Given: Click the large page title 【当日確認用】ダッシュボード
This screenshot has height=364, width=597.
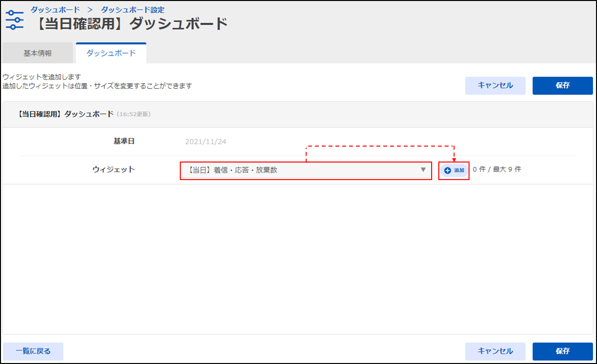Looking at the screenshot, I should point(132,24).
